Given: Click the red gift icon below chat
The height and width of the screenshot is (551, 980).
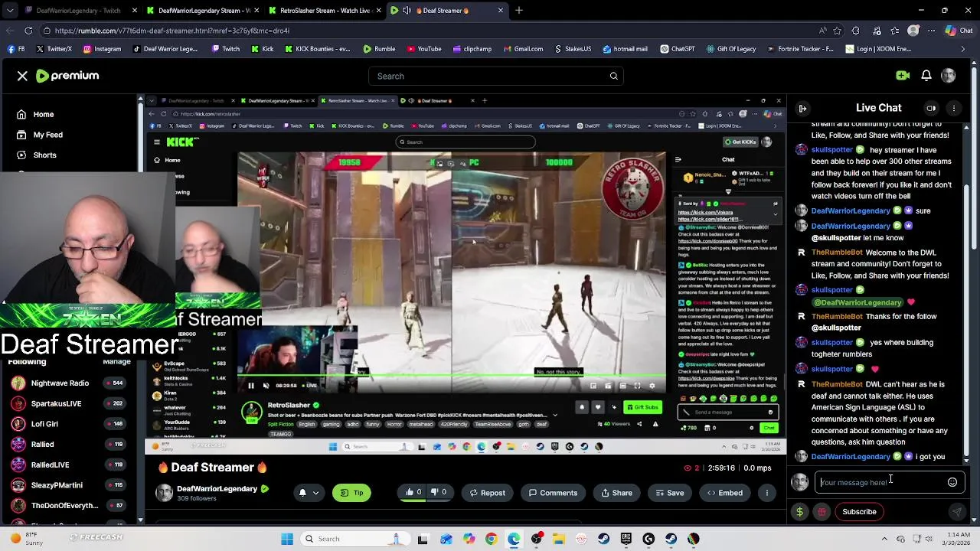Looking at the screenshot, I should (x=822, y=512).
